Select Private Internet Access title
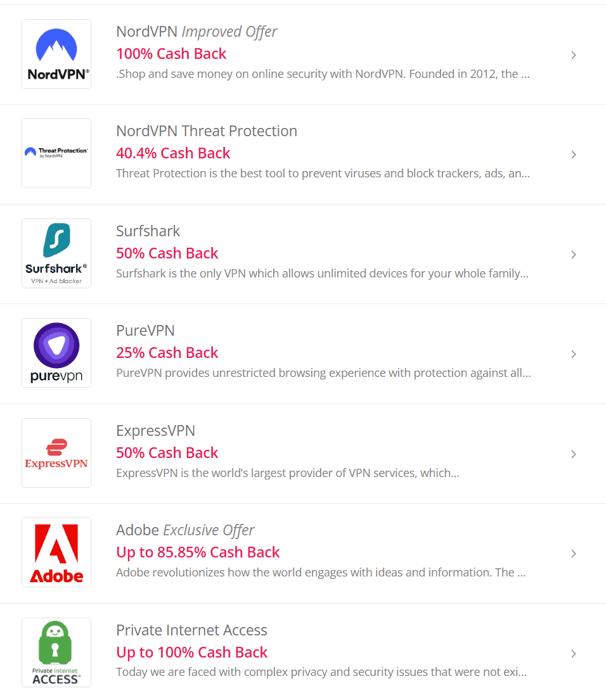 pyautogui.click(x=191, y=630)
